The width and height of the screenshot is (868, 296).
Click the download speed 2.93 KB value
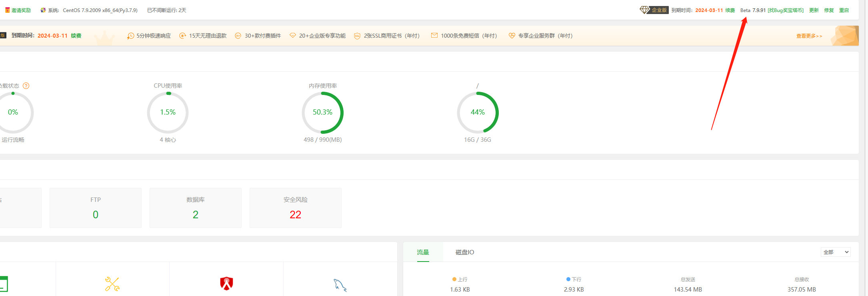point(574,289)
